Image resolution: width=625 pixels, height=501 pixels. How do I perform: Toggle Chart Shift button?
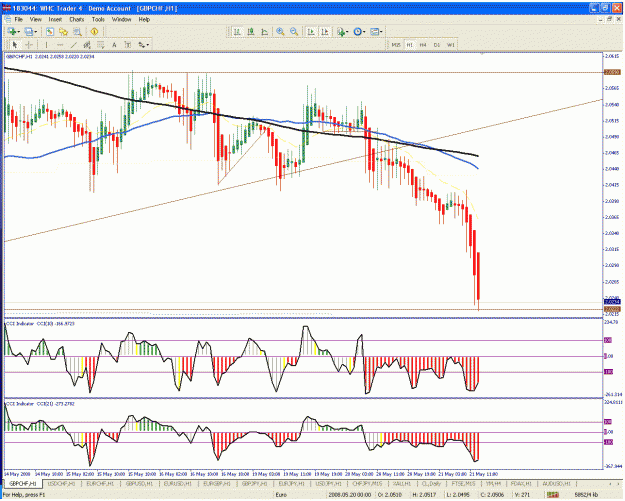tap(325, 31)
